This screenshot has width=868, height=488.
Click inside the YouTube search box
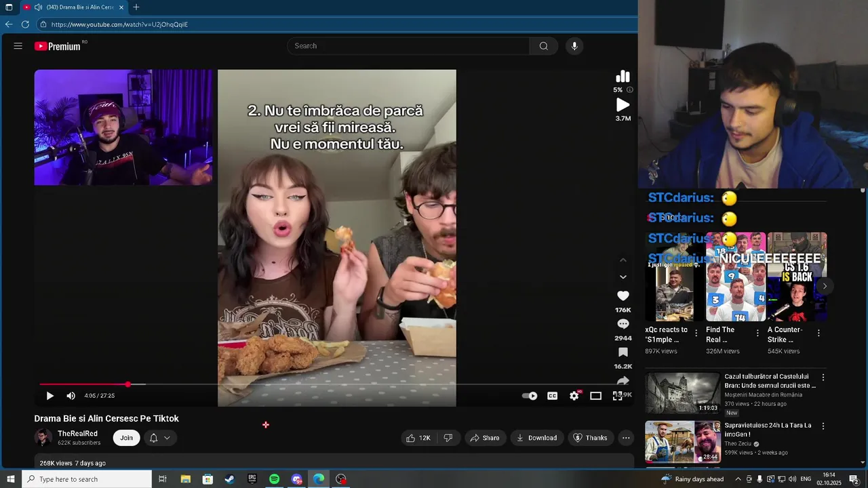click(408, 46)
